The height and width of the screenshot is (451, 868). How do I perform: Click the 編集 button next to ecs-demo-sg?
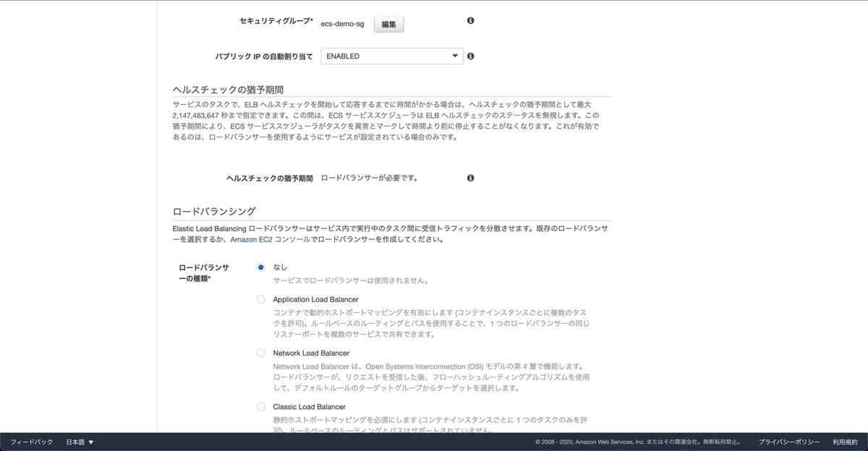pyautogui.click(x=388, y=23)
